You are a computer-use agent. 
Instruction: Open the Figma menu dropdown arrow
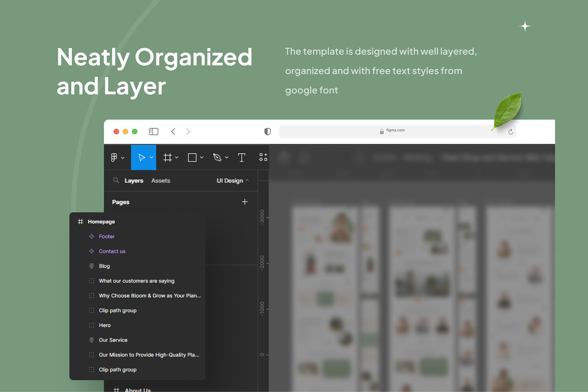(x=122, y=158)
